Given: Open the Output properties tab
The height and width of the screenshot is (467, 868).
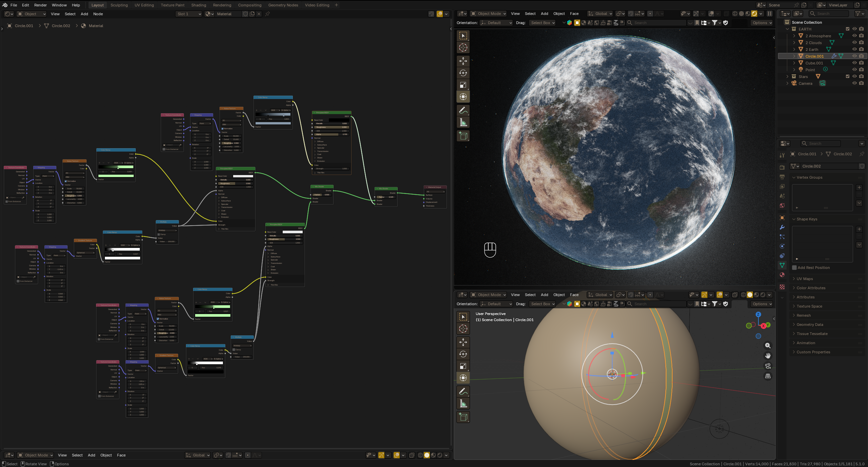Looking at the screenshot, I should 782,177.
